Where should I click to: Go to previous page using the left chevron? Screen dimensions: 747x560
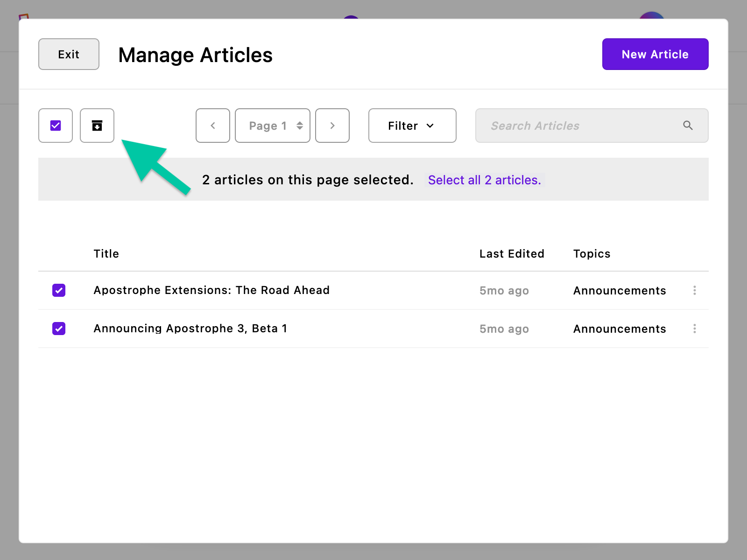[x=212, y=126]
